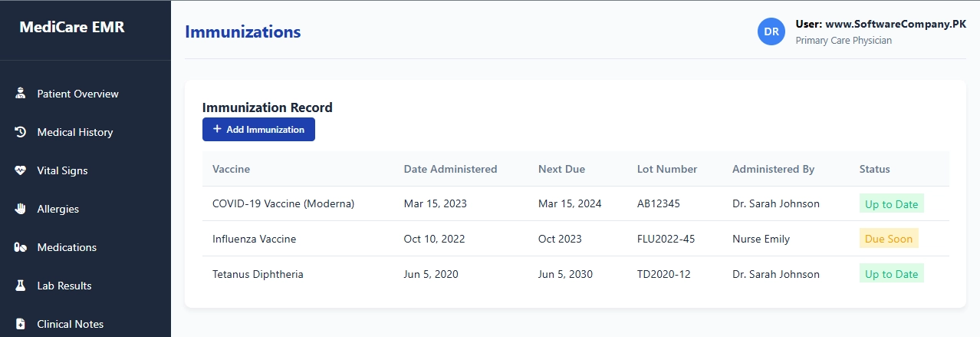980x337 pixels.
Task: Open the Vital Signs page
Action: tap(62, 170)
